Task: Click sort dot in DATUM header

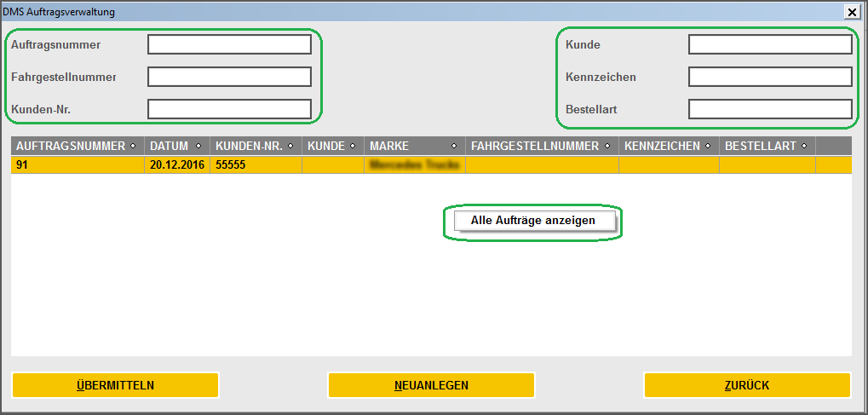Action: [198, 147]
